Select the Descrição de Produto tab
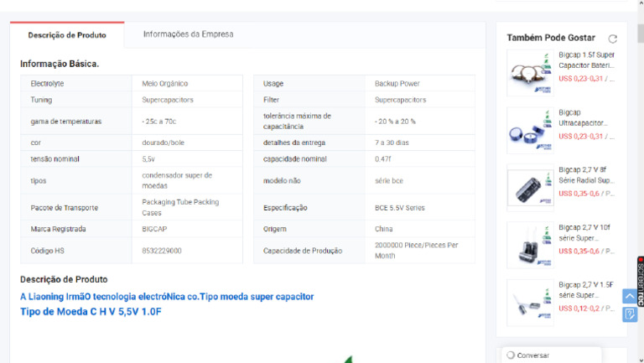The height and width of the screenshot is (363, 644). (67, 35)
